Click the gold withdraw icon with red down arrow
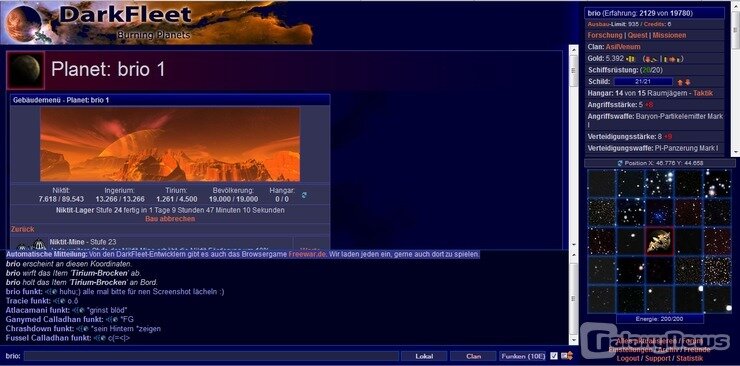The image size is (740, 366). click(652, 59)
